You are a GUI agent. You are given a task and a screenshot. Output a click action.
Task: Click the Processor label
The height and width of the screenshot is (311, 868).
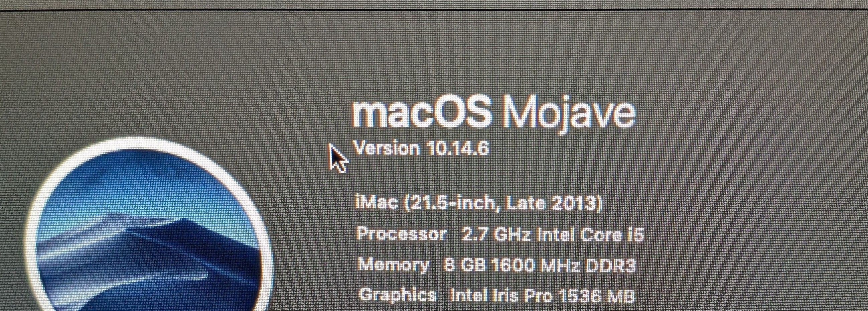click(x=401, y=233)
